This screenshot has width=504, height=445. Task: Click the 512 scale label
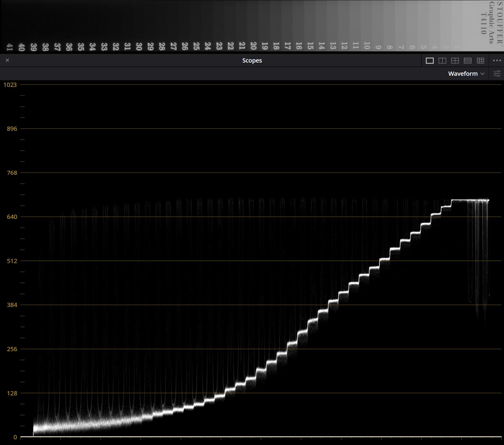12,261
